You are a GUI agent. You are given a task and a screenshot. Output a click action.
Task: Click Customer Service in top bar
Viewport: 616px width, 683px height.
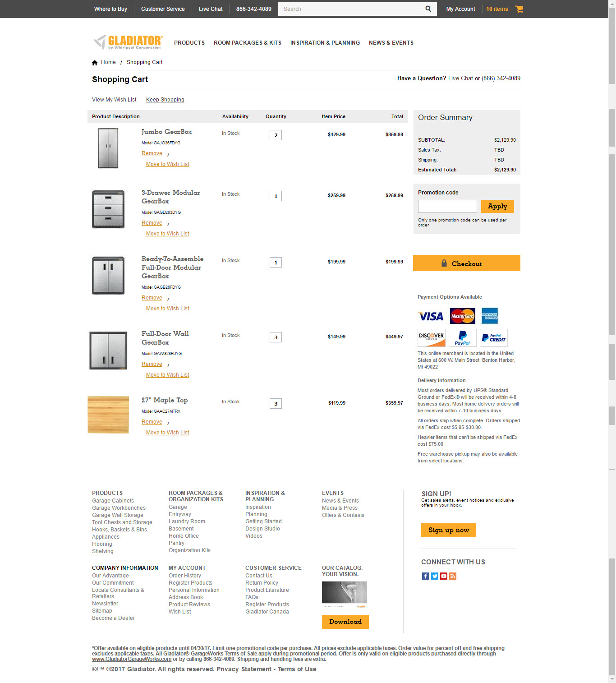163,9
